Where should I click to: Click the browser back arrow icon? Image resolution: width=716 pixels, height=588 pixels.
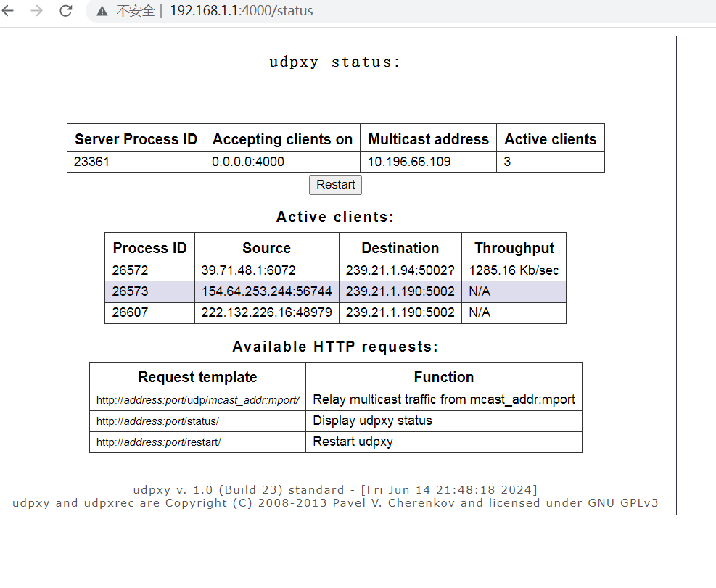point(9,11)
